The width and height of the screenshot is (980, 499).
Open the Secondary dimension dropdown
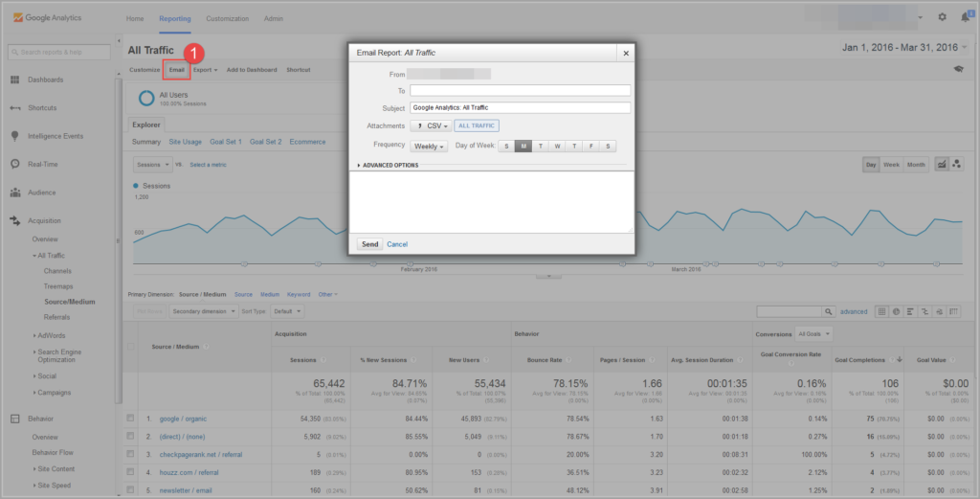204,311
